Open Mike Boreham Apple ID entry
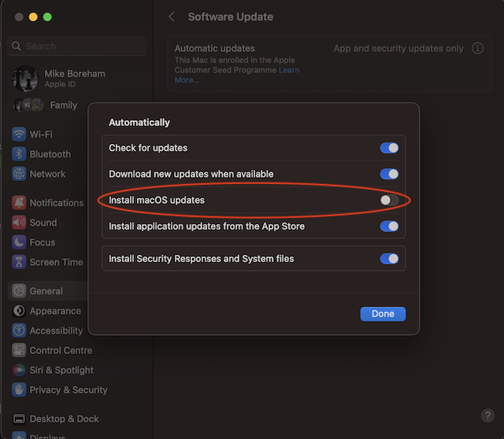This screenshot has width=504, height=439. point(59,79)
